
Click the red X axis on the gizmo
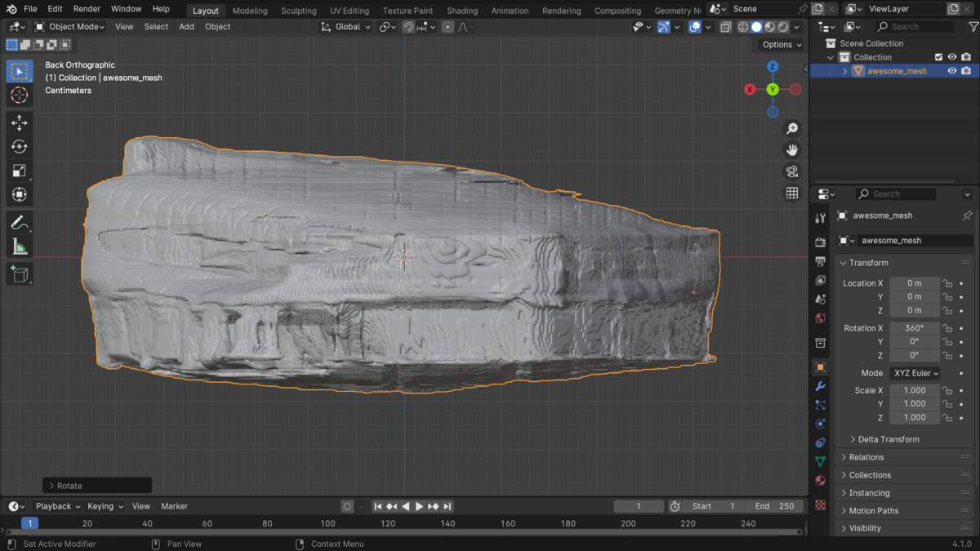coord(750,90)
